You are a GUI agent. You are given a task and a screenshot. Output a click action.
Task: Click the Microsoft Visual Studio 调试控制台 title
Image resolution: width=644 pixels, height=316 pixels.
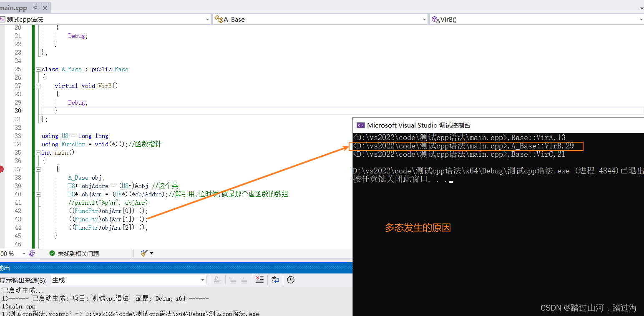[419, 125]
